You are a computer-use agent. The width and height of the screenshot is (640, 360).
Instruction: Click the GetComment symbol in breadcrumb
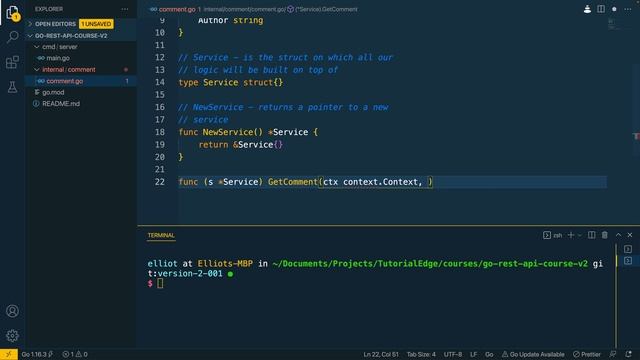pos(322,9)
